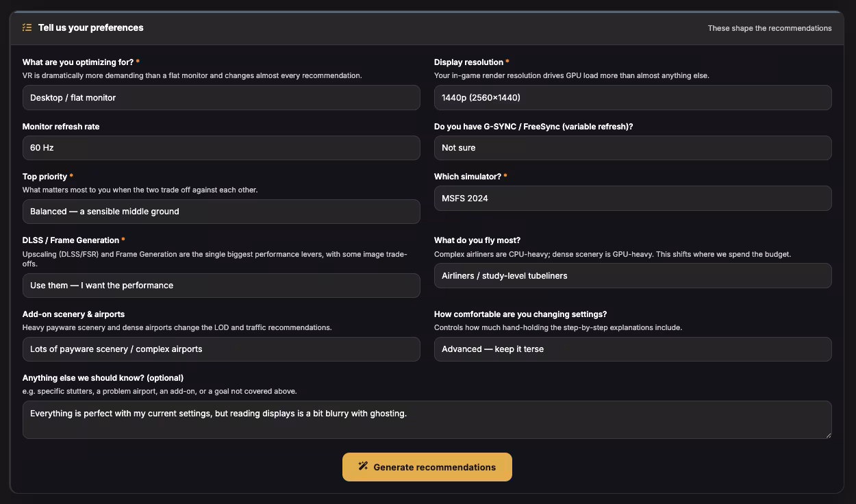Open the settings comfort level dropdown
Screen dimensions: 856x504
pyautogui.click(x=633, y=349)
